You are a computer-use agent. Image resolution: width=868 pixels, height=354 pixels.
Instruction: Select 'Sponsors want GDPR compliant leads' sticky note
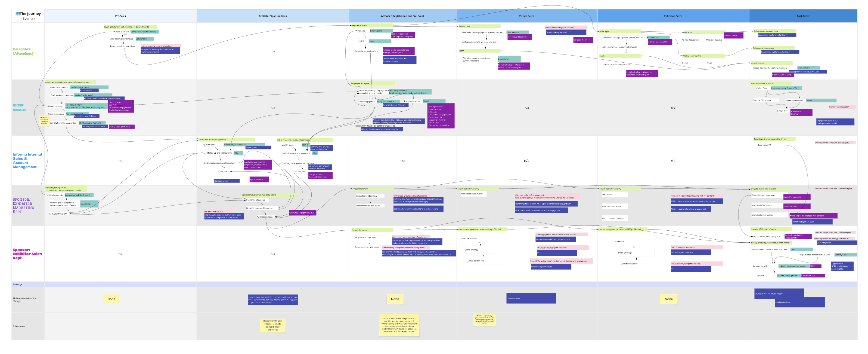[399, 325]
